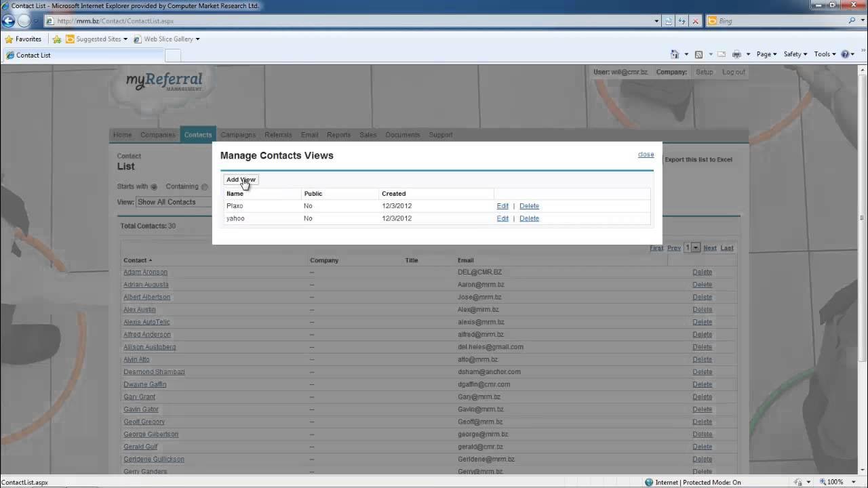Open the Documents navigation tab
868x488 pixels.
coord(403,135)
